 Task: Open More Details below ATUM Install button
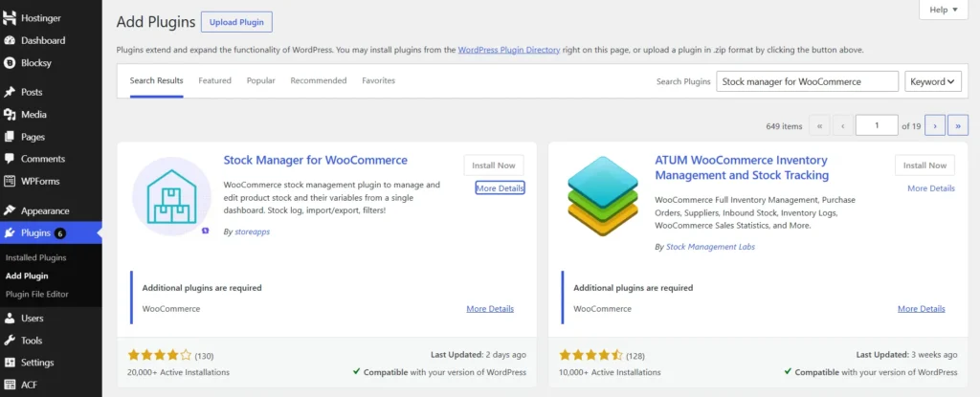[931, 188]
